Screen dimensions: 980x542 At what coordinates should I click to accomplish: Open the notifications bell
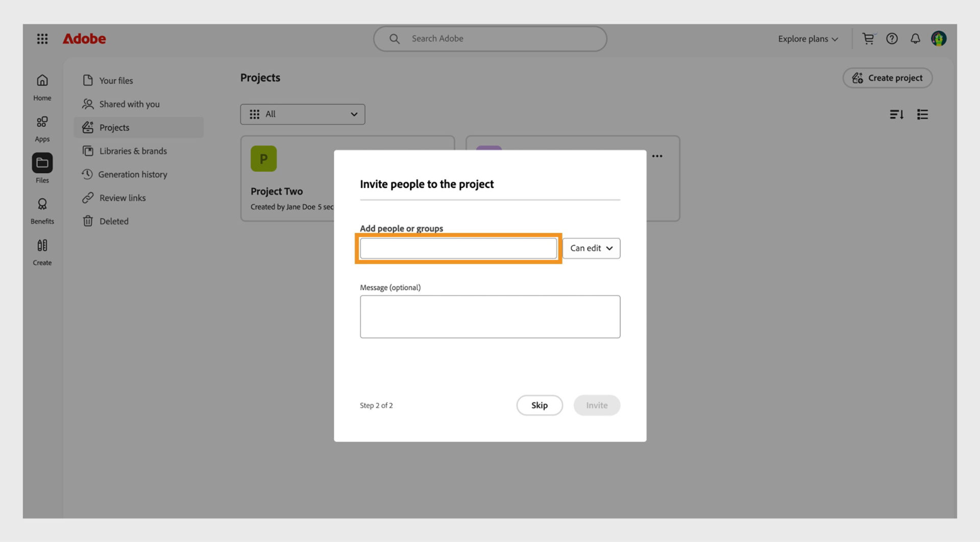pos(915,38)
